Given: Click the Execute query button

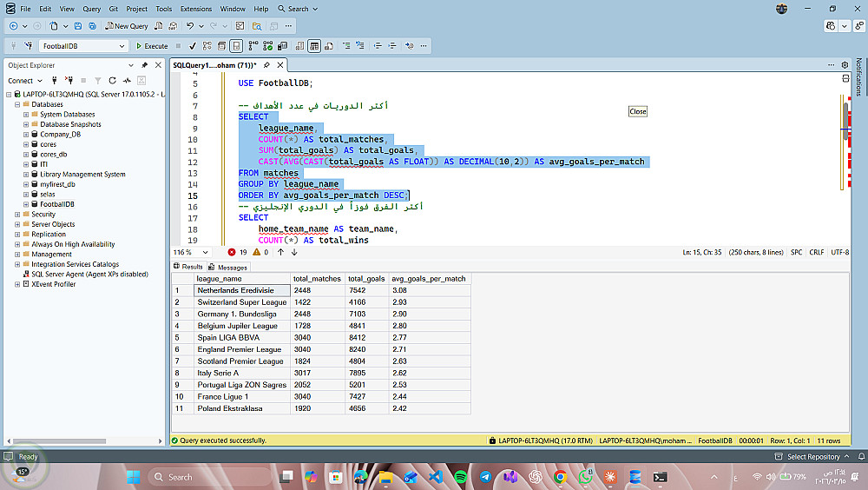Looking at the screenshot, I should tap(152, 46).
